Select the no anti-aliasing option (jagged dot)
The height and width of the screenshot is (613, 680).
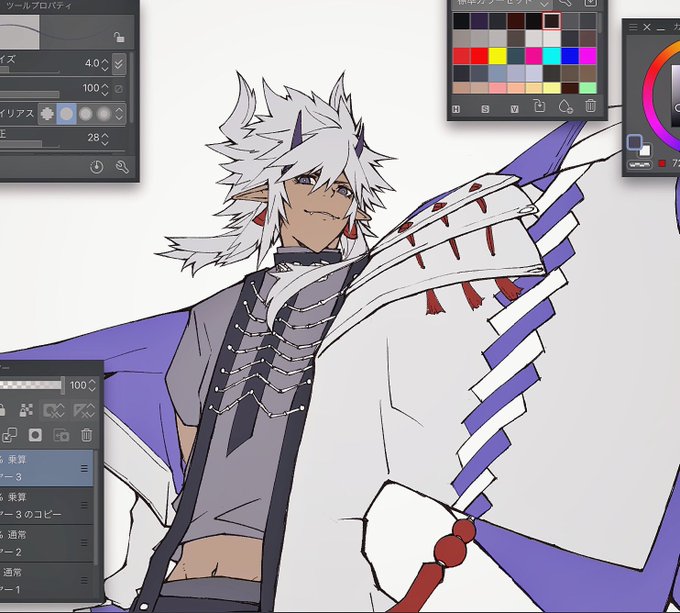(47, 114)
